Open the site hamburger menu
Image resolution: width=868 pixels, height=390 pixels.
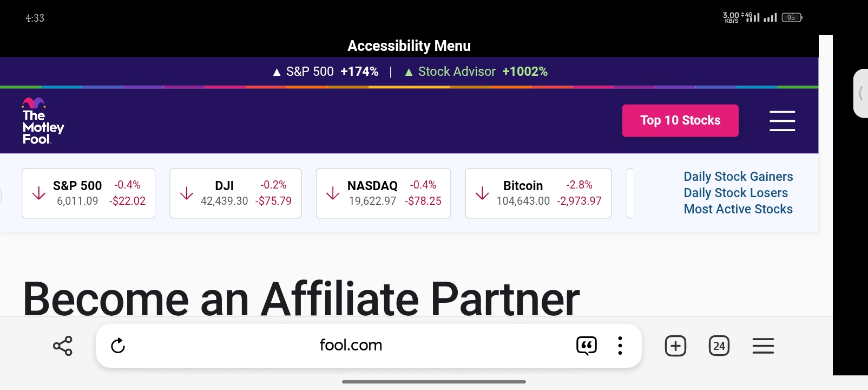[x=782, y=121]
